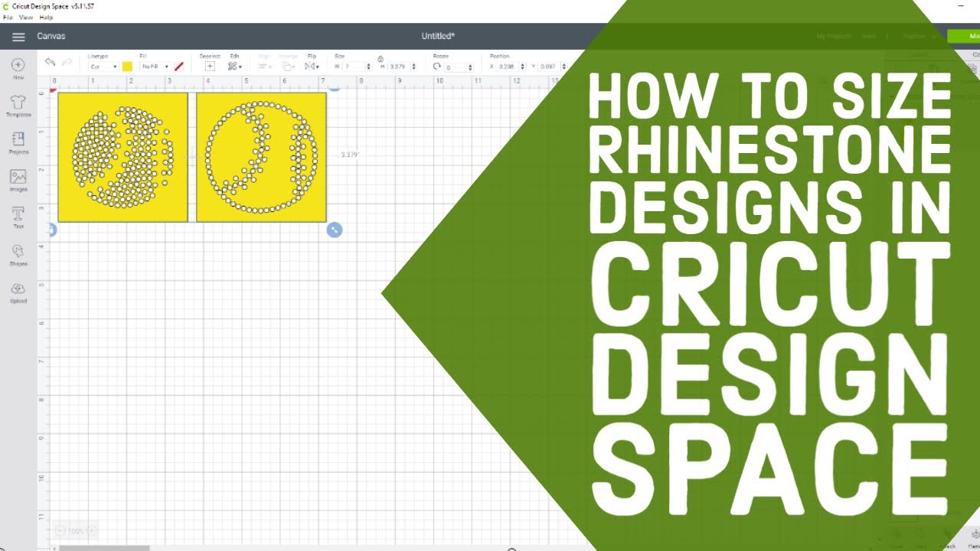The image size is (980, 551).
Task: Click the Canvas label in header
Action: coord(51,36)
